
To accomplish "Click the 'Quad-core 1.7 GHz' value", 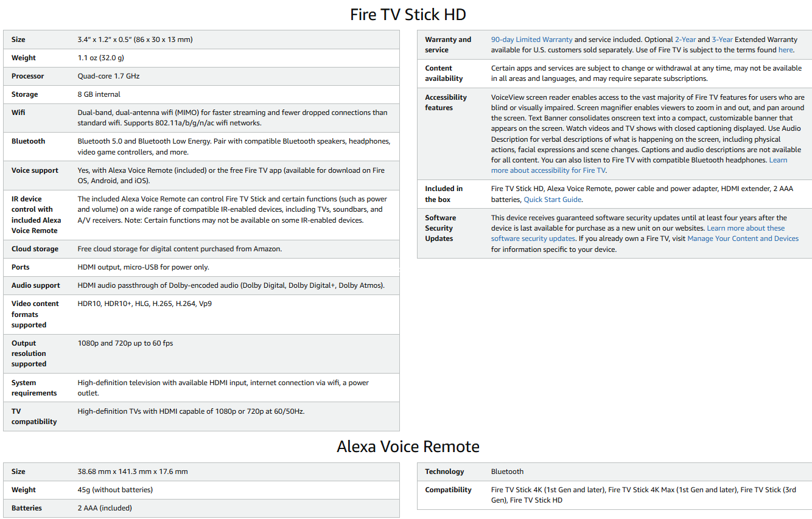I will pos(108,76).
